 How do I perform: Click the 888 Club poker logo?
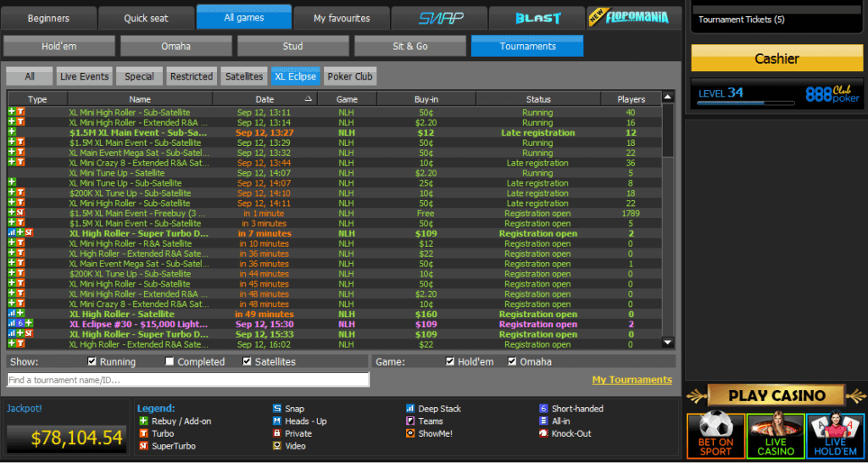click(x=832, y=93)
